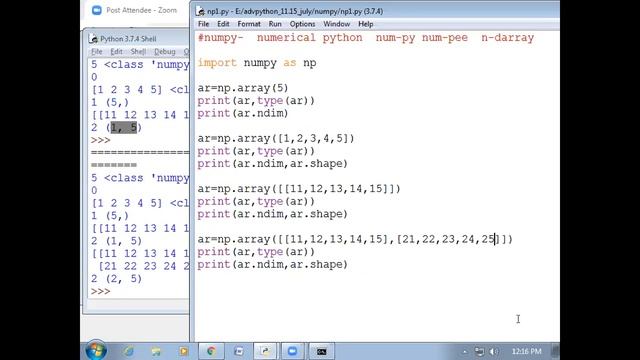
Task: Click the comment line starting '#numpy-'
Action: [x=366, y=38]
